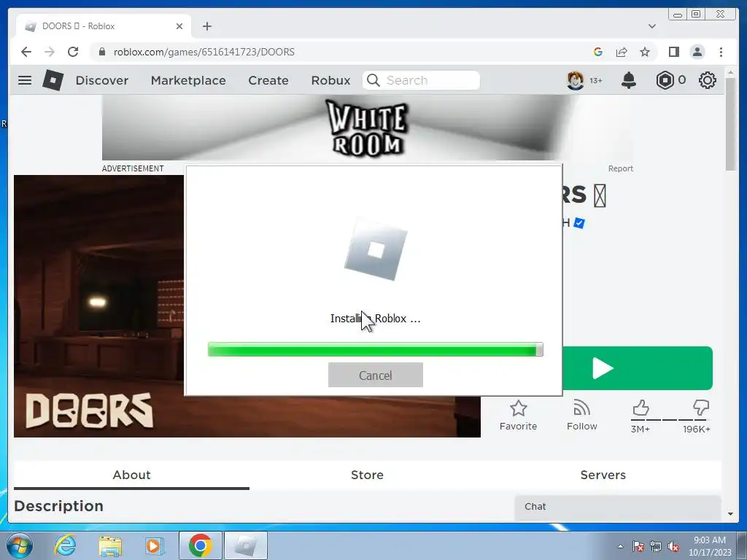Share this page icon
The image size is (747, 560).
tap(622, 52)
